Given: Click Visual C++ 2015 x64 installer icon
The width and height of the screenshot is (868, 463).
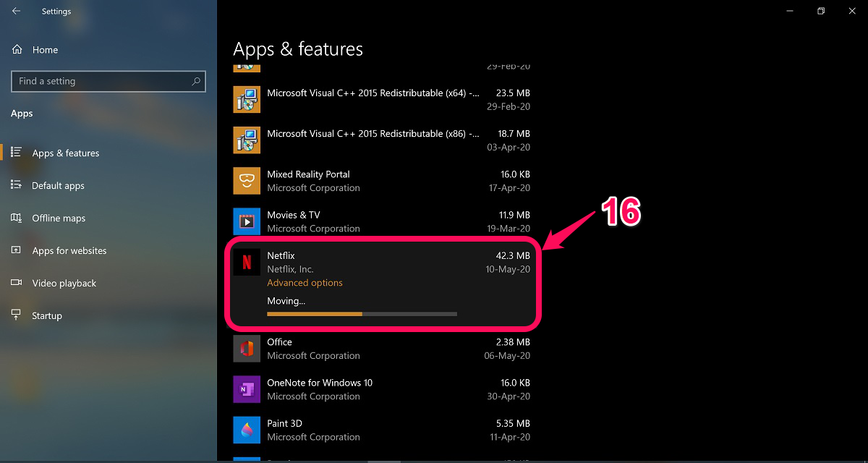Looking at the screenshot, I should coord(247,100).
